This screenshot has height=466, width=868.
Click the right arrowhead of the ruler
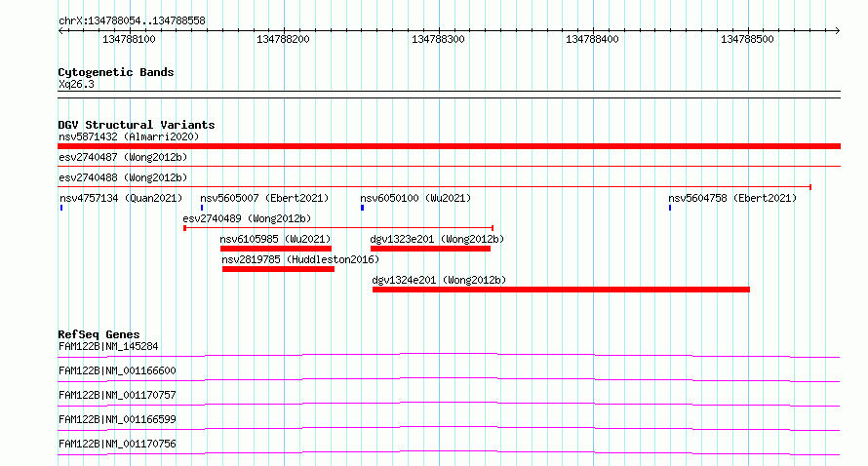point(837,30)
